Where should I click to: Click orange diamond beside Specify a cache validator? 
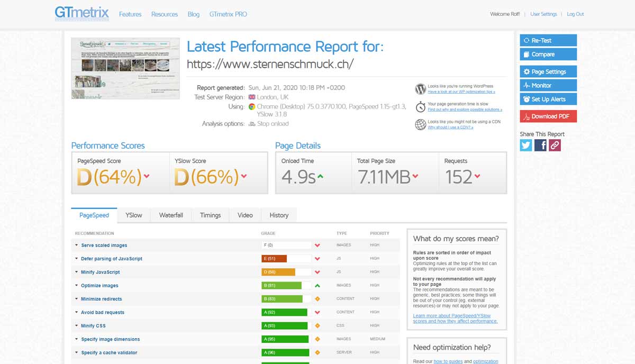[317, 352]
